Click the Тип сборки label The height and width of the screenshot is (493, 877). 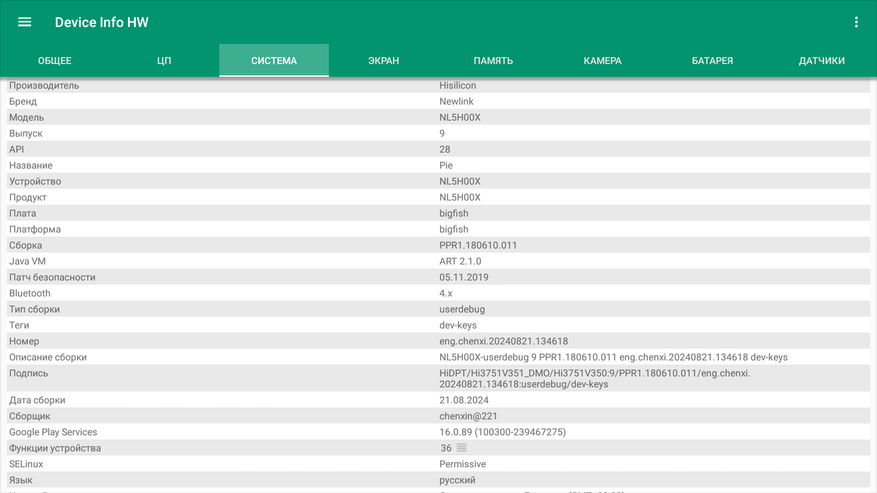[34, 309]
